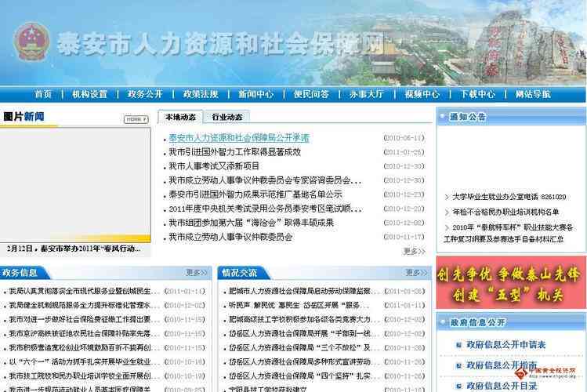Open 我市人事考试又添新项目 article
Screen dimensions: 587x392
pyautogui.click(x=214, y=166)
